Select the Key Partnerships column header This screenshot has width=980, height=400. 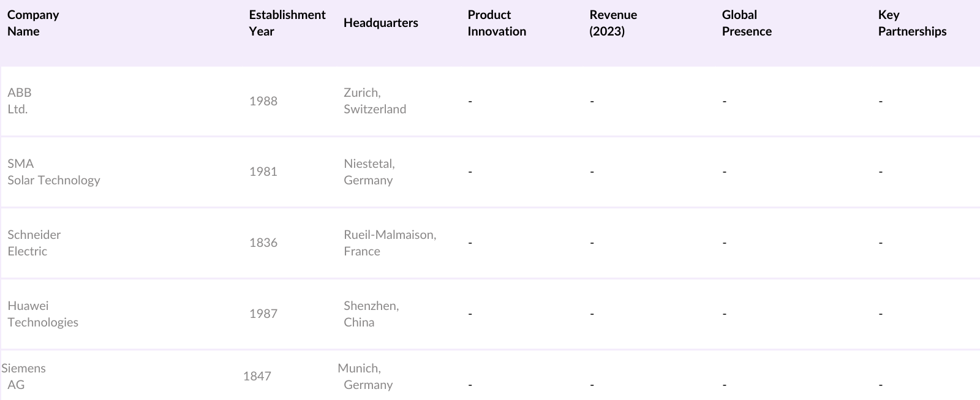pos(911,23)
